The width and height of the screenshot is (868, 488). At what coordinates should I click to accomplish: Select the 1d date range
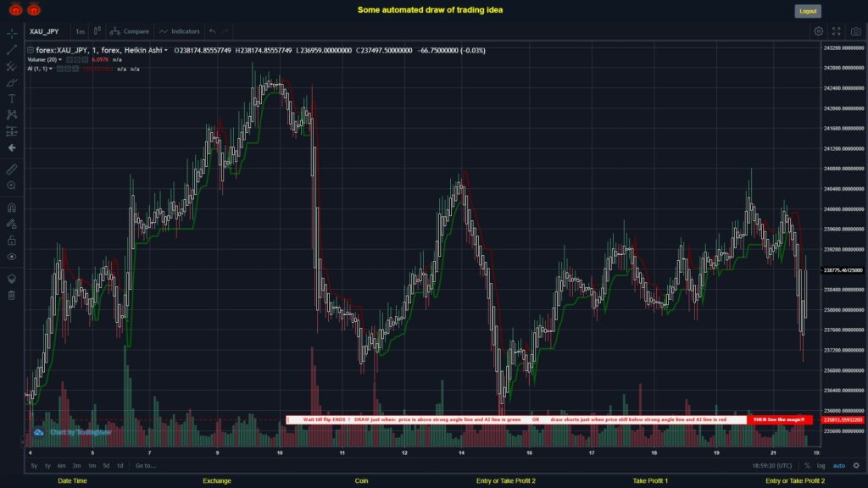120,466
